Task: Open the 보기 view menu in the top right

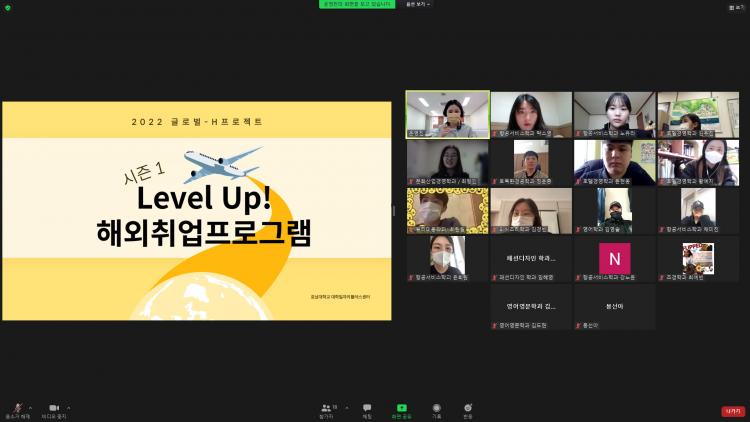Action: (x=736, y=7)
